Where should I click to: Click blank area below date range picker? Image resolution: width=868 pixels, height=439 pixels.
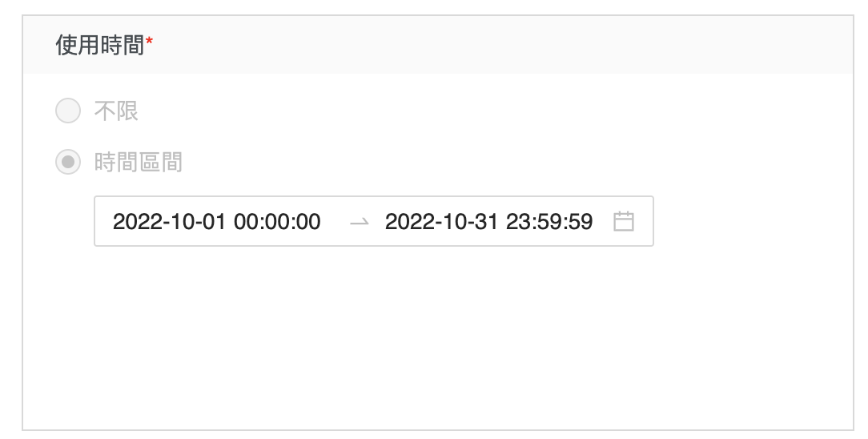pyautogui.click(x=400, y=336)
